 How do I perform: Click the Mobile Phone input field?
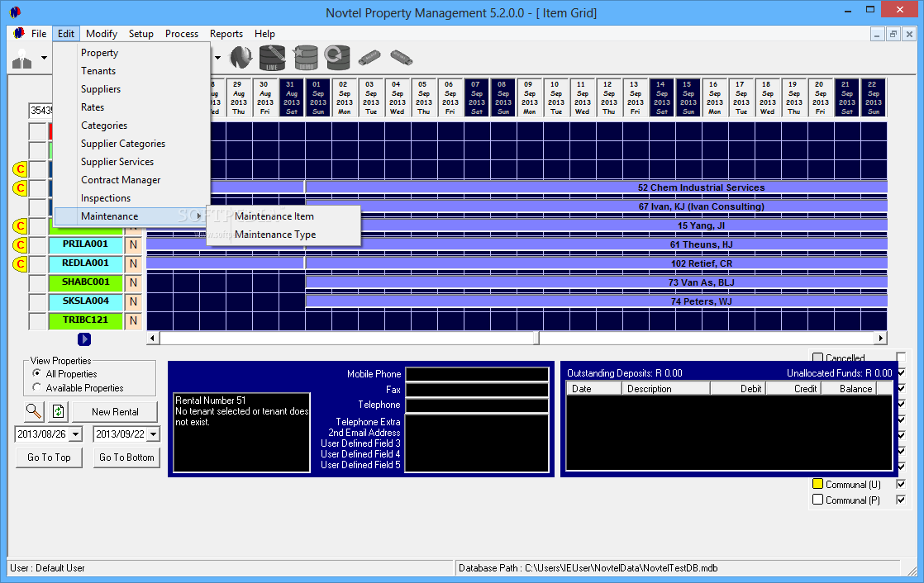(477, 374)
